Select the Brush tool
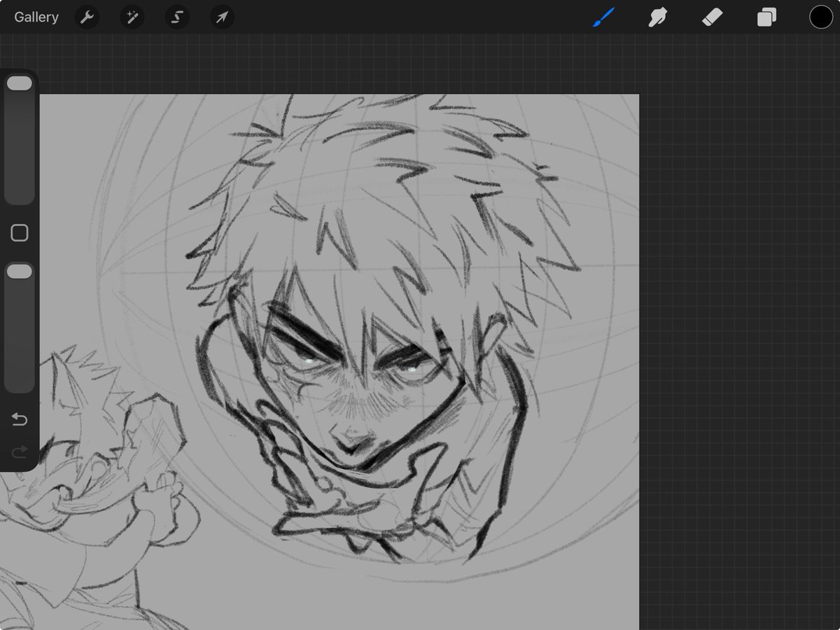Image resolution: width=840 pixels, height=630 pixels. 603,17
